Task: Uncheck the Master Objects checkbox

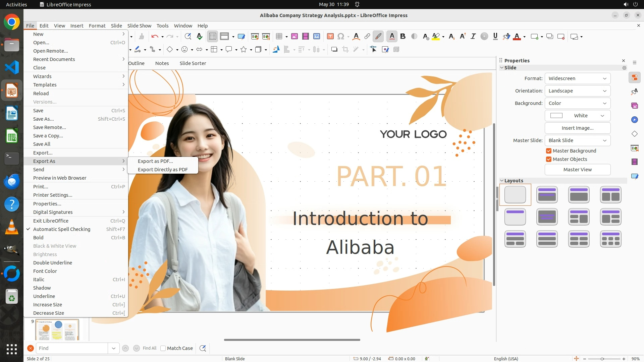Action: 549,159
